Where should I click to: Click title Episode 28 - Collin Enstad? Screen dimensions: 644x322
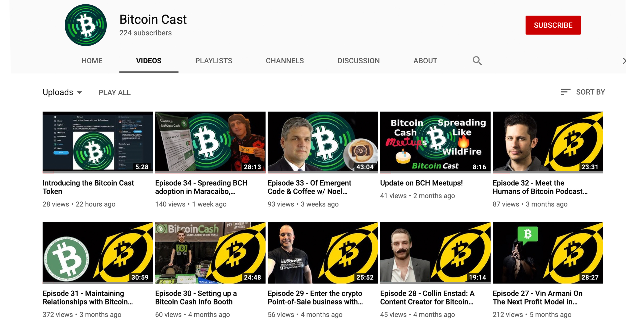coord(427,297)
